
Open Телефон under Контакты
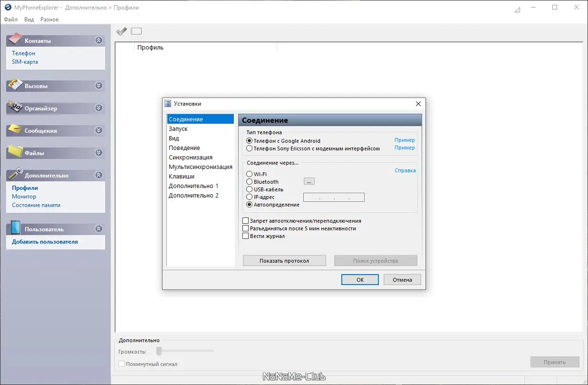tap(24, 53)
